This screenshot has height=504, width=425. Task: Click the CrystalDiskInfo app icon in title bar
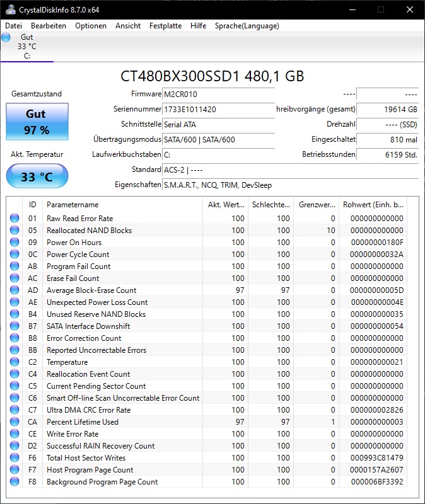[10, 9]
